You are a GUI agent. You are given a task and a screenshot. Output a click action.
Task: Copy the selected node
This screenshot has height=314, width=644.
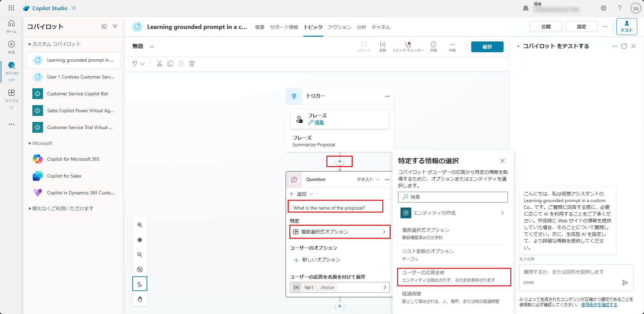point(170,64)
